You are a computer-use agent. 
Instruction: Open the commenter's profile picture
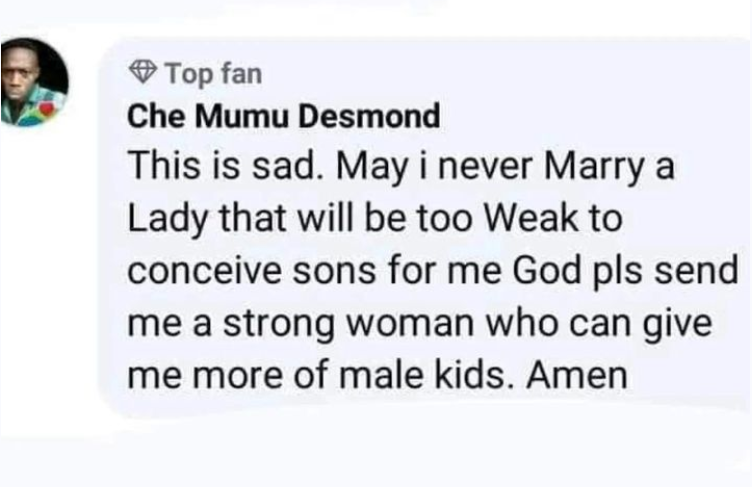(x=35, y=85)
